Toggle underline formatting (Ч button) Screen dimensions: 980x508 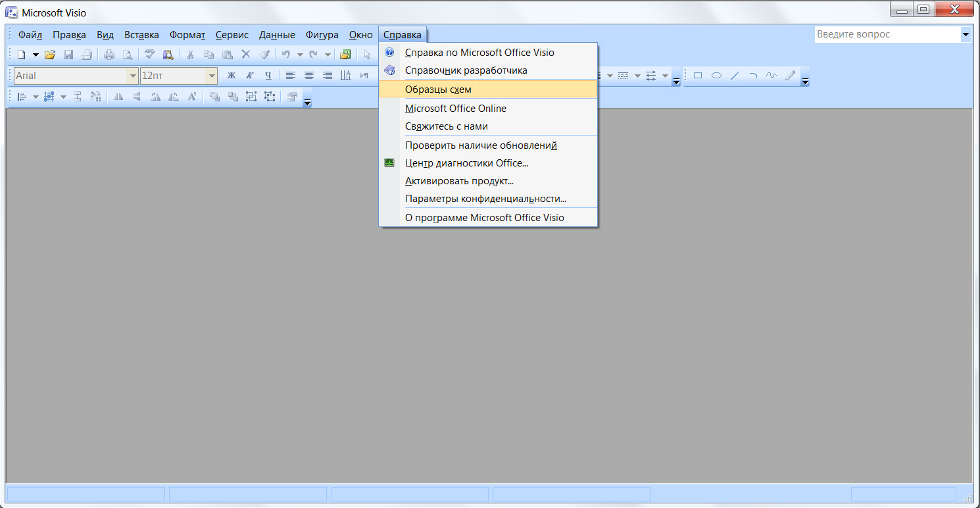[268, 76]
